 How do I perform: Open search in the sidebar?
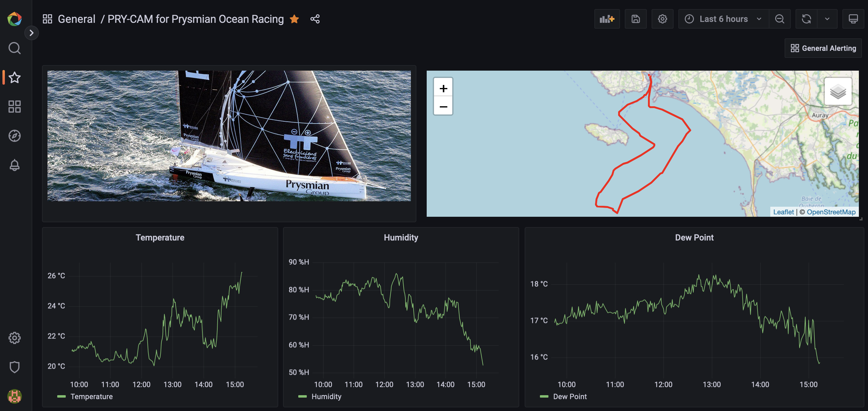click(15, 48)
